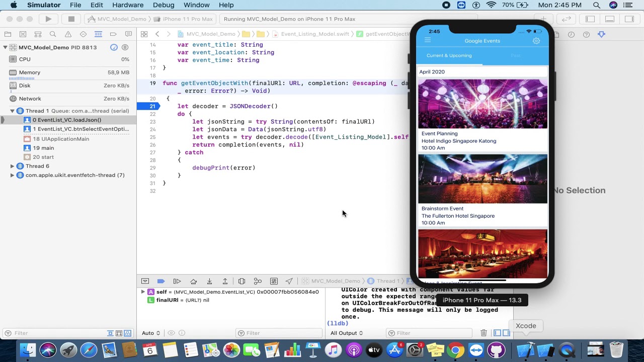Select frame 18 UIApplicationMain
This screenshot has height=362, width=644.
click(x=68, y=139)
